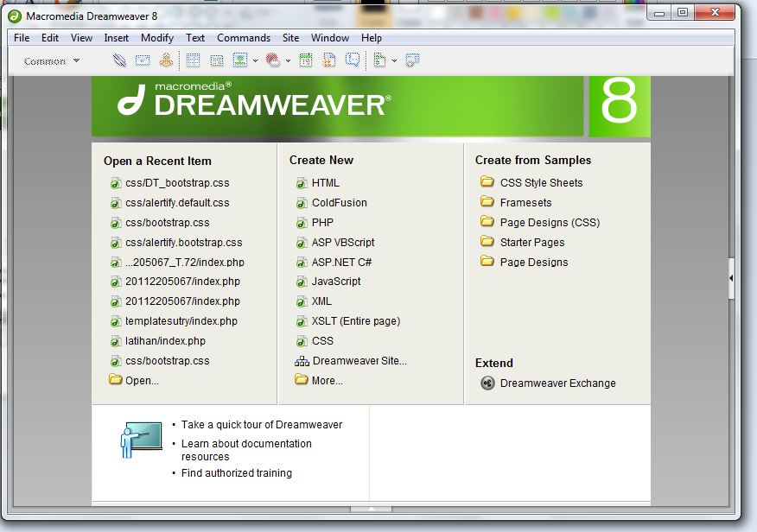
Task: Create a new PHP document
Action: tap(322, 223)
